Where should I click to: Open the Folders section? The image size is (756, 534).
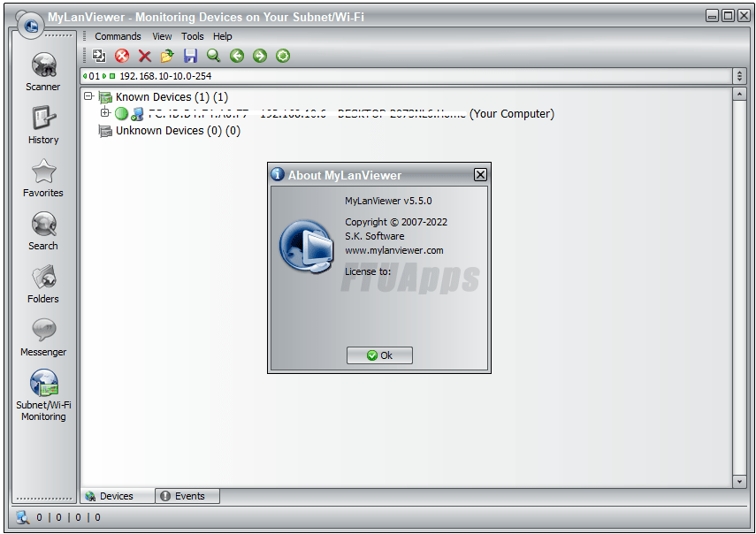point(43,284)
